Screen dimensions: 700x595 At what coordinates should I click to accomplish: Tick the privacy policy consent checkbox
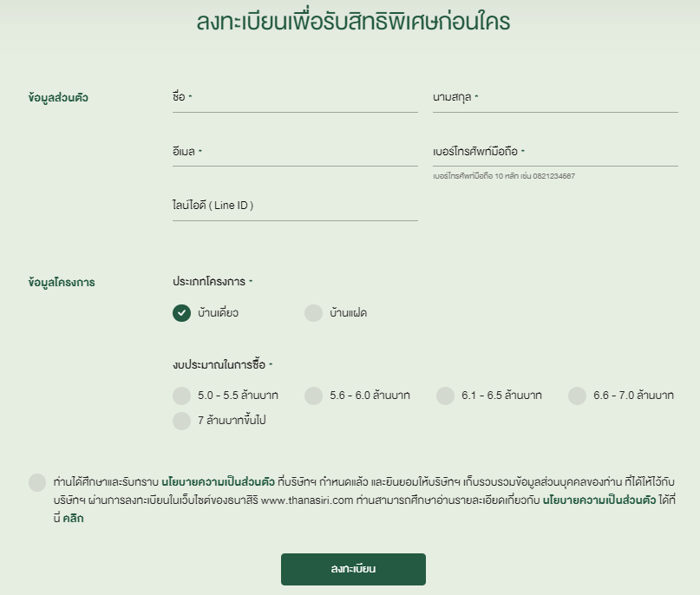37,482
